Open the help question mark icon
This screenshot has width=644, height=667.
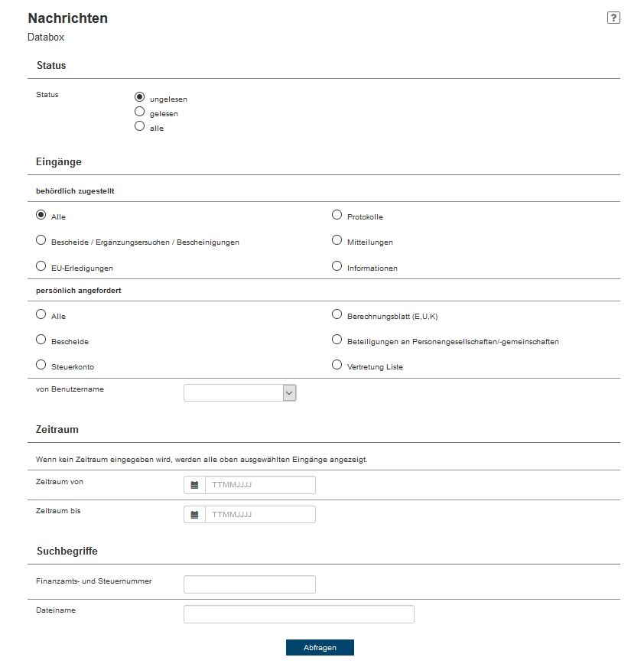613,18
